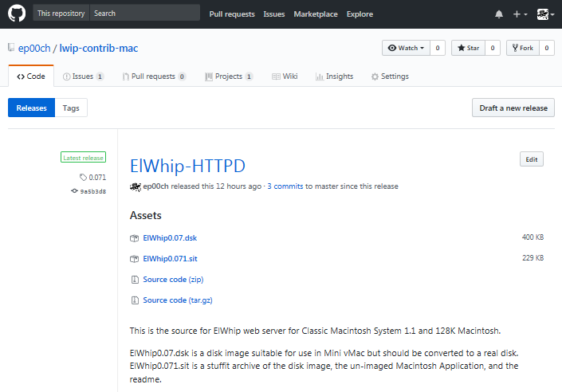Click the Source code zip file icon
The width and height of the screenshot is (562, 392).
point(135,280)
